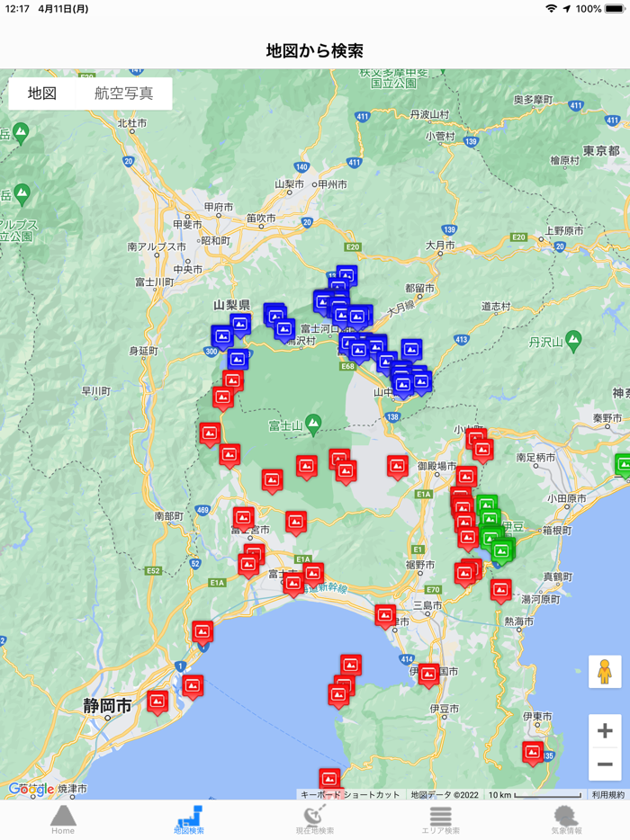This screenshot has width=630, height=840.
Task: Zoom in with the plus button
Action: [x=605, y=730]
